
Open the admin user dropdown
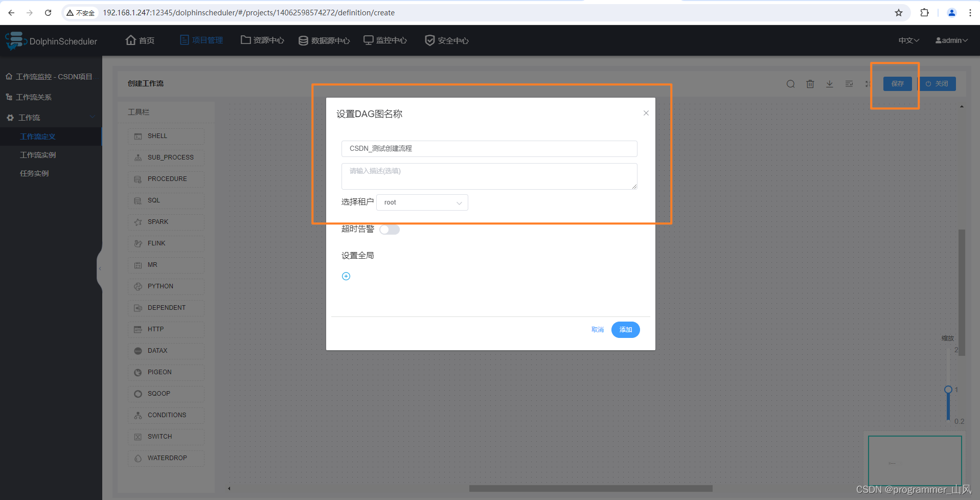click(x=951, y=40)
